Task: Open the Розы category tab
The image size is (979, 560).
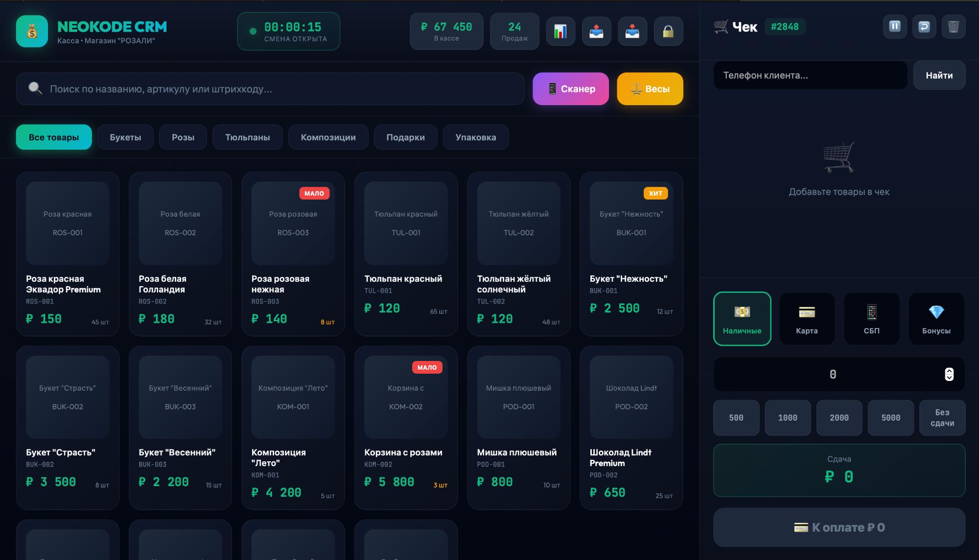Action: point(183,137)
